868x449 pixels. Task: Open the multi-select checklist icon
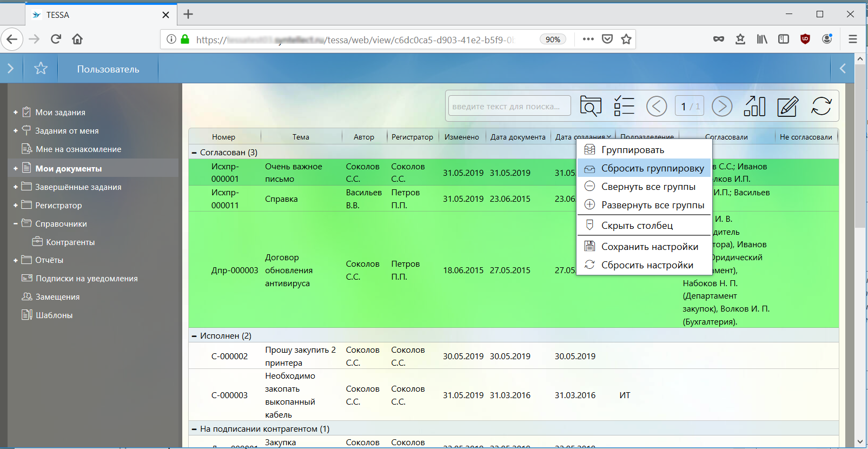tap(624, 106)
